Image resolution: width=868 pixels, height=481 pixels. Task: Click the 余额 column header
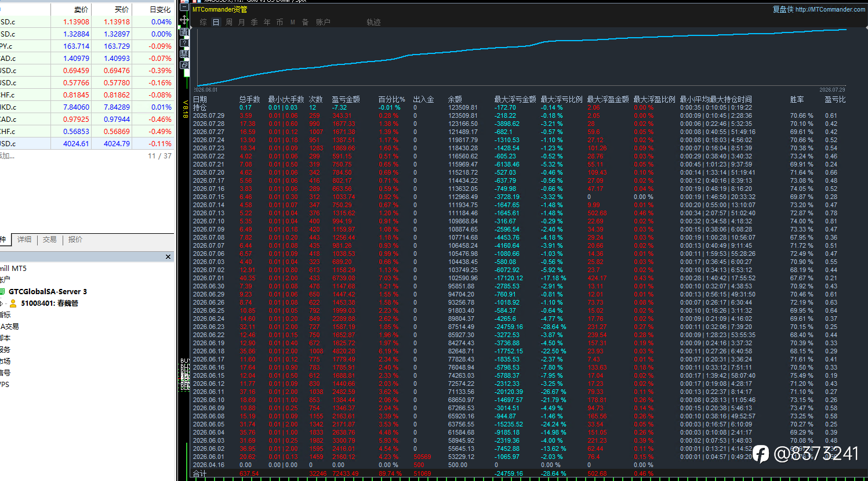(x=455, y=99)
